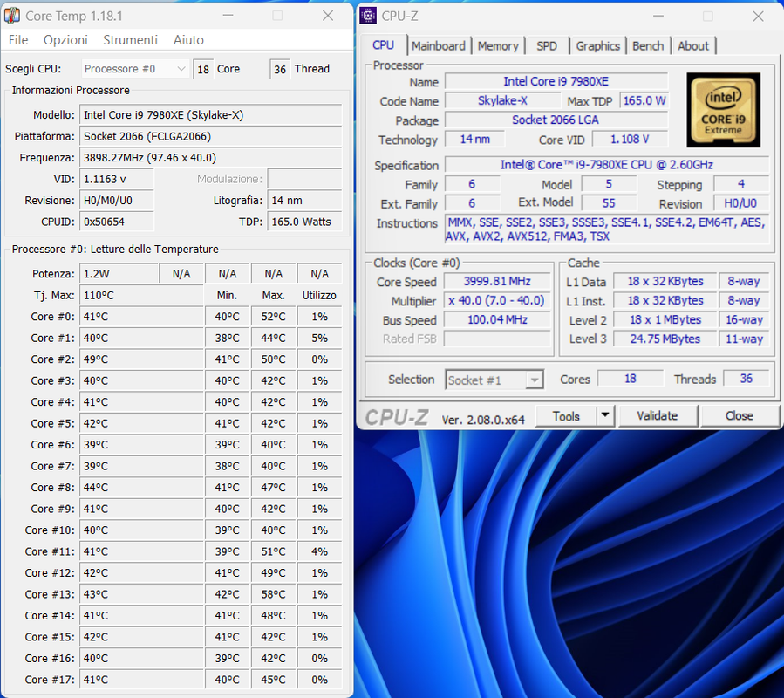
Task: Click the Core Speed value 3999.81 MHz
Action: 497,281
